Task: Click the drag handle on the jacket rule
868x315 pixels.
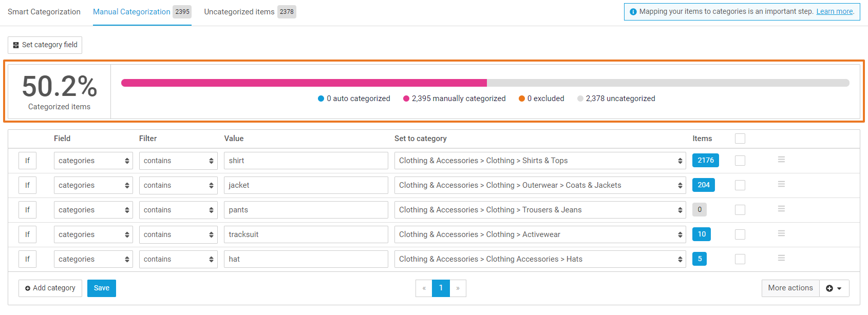Action: [781, 185]
